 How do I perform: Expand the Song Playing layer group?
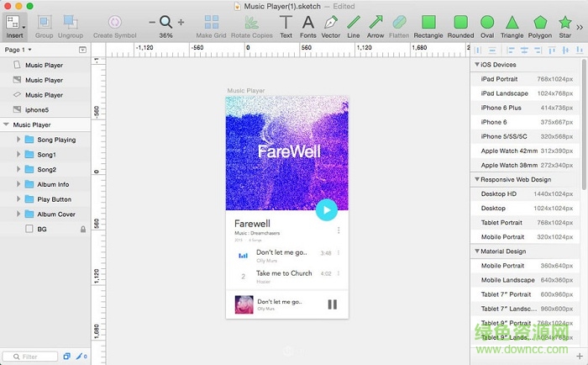click(x=18, y=140)
